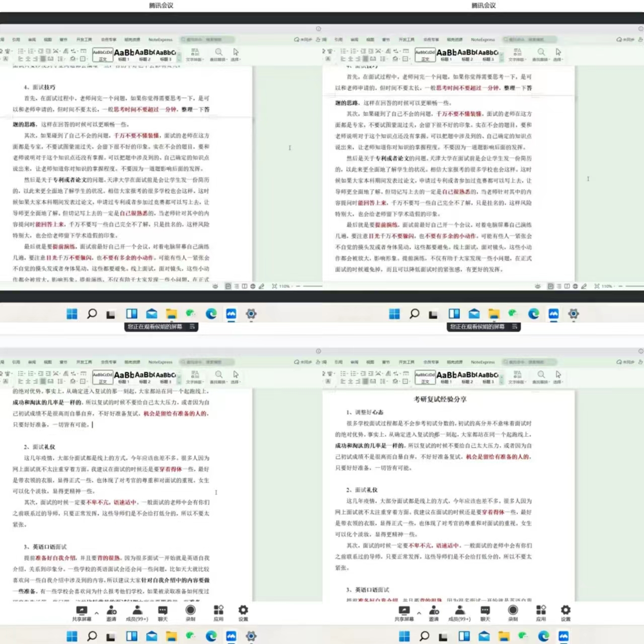The width and height of the screenshot is (644, 644).
Task: Open 应用 apps in pane starting 的绝对优势
Action: point(218,613)
